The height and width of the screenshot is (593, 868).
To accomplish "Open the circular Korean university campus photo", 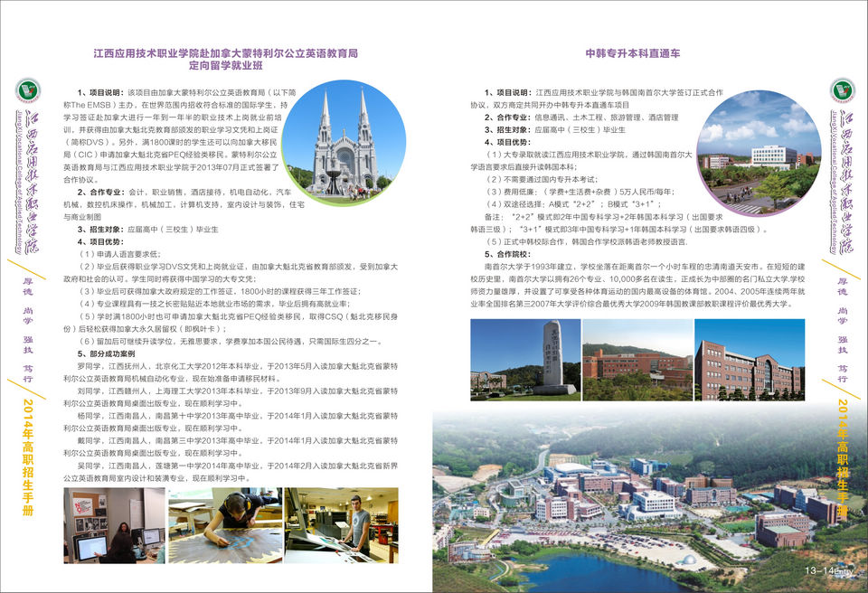I will coord(759,154).
